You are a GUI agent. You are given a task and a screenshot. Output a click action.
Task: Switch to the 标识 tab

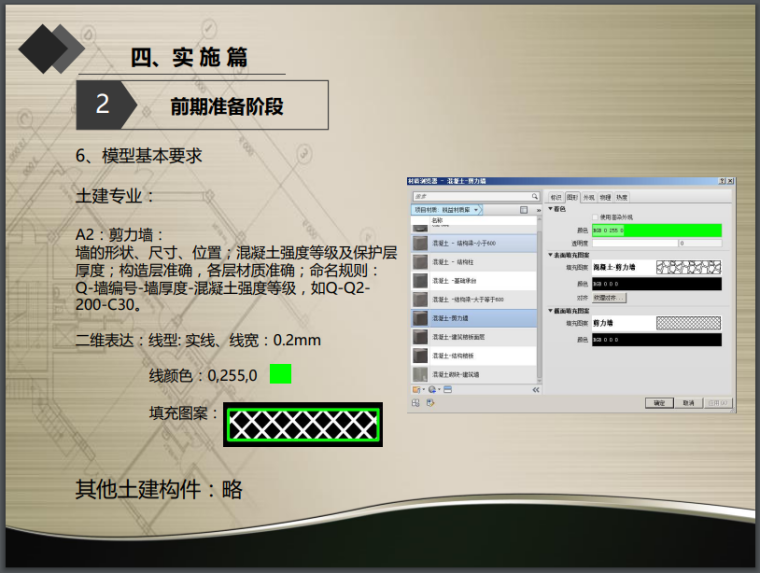pyautogui.click(x=556, y=197)
